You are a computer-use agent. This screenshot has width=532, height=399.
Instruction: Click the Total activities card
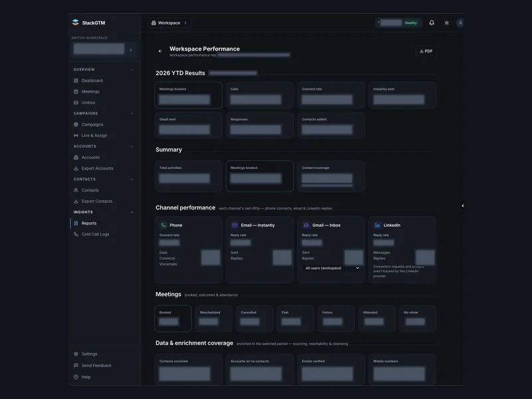pyautogui.click(x=188, y=176)
